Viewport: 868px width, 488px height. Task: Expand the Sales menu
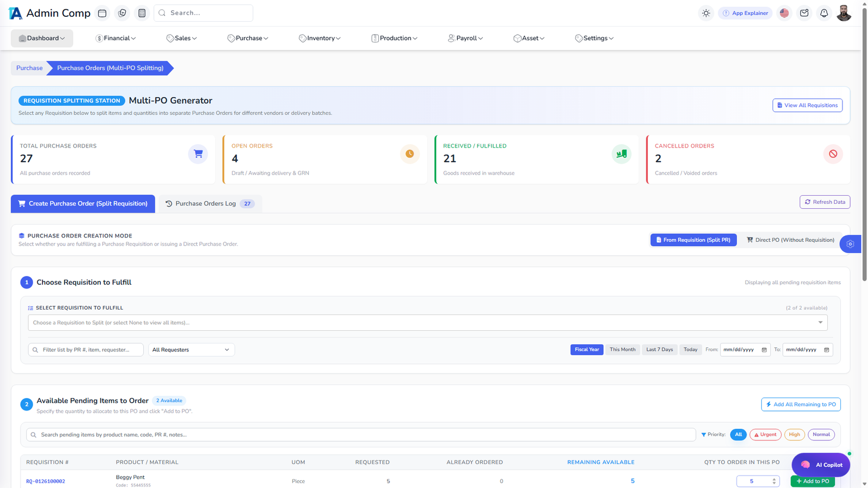click(182, 38)
